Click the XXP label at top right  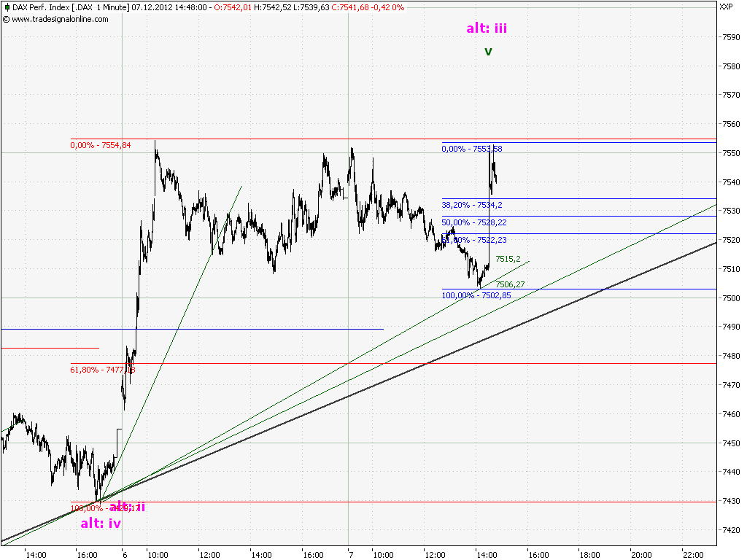(726, 6)
